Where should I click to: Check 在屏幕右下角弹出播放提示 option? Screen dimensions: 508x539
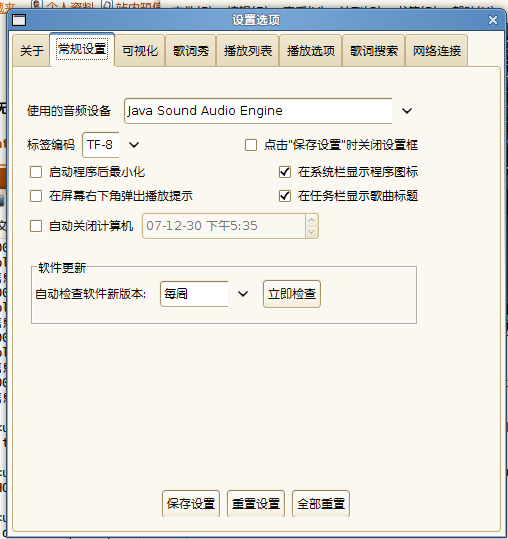coord(36,196)
